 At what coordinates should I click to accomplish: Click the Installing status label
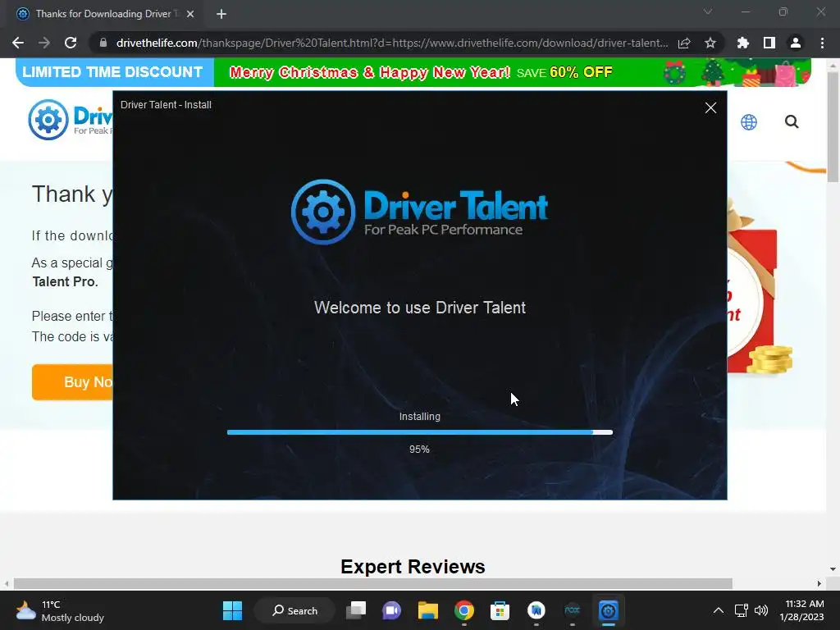(x=419, y=417)
